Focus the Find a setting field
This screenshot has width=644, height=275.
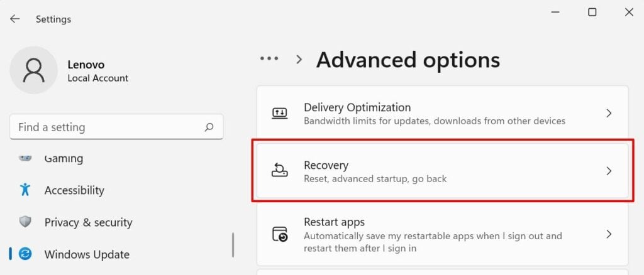[107, 127]
